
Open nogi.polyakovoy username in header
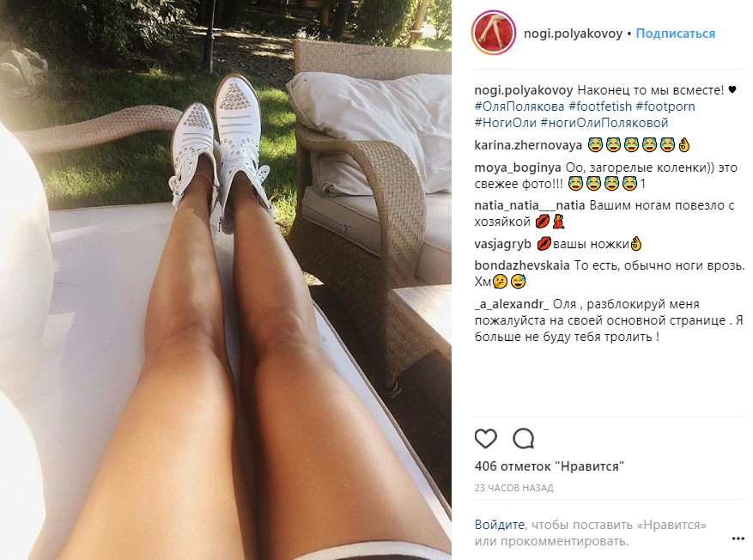click(x=573, y=33)
